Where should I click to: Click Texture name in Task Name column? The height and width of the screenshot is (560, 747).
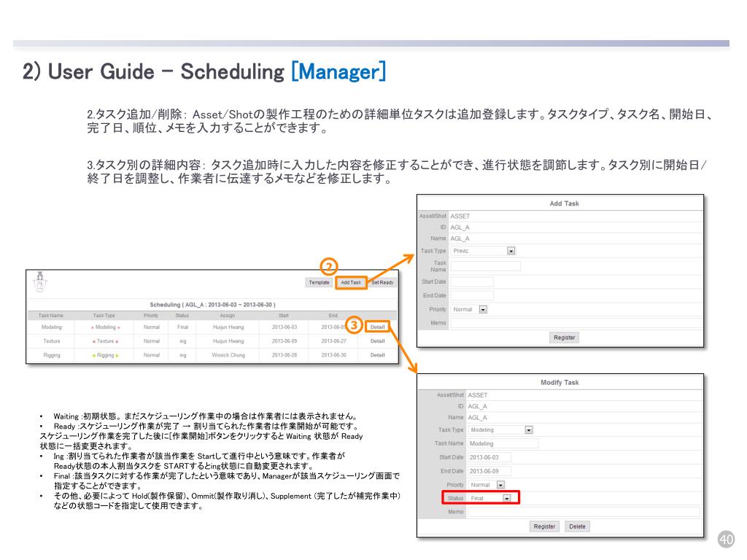click(52, 341)
